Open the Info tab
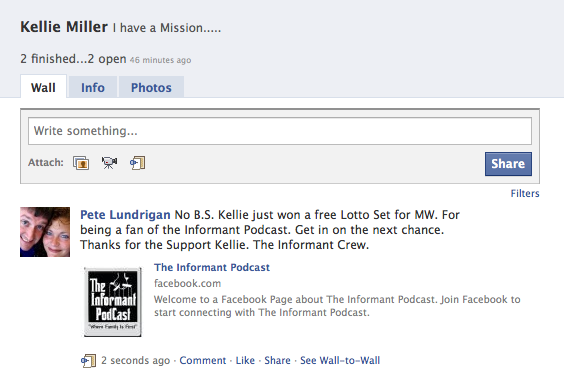The width and height of the screenshot is (564, 375). pos(93,87)
